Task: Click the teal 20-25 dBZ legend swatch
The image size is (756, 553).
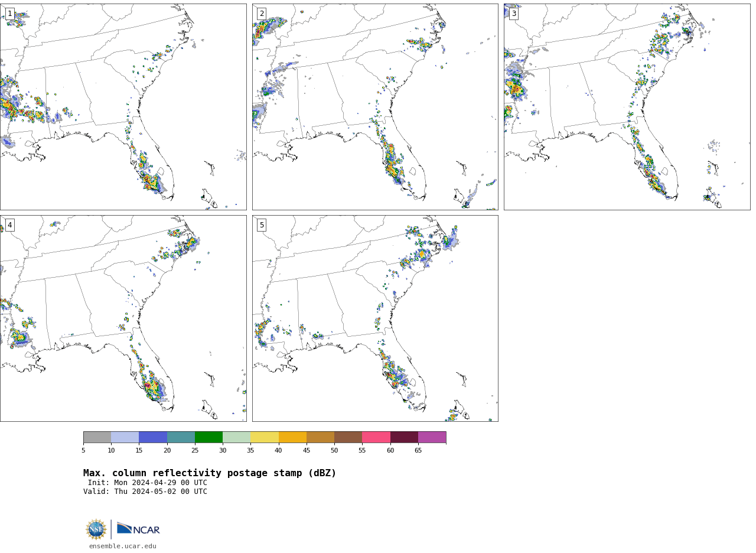Action: (x=181, y=437)
